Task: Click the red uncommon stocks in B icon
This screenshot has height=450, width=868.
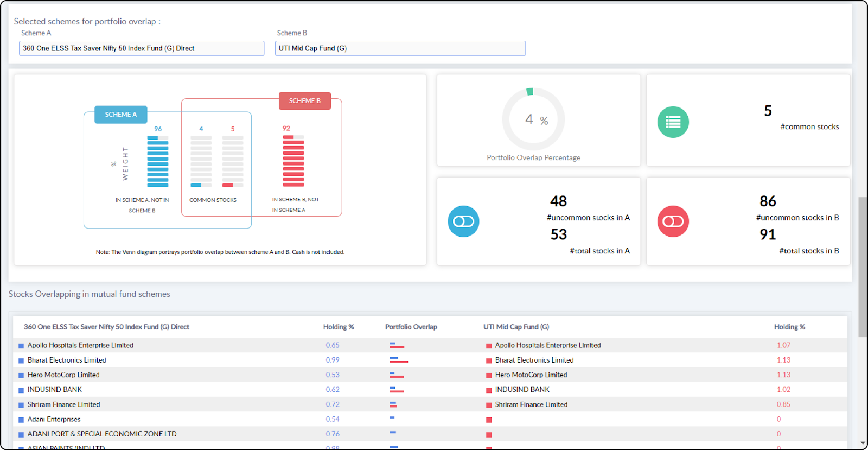Action: [x=673, y=221]
